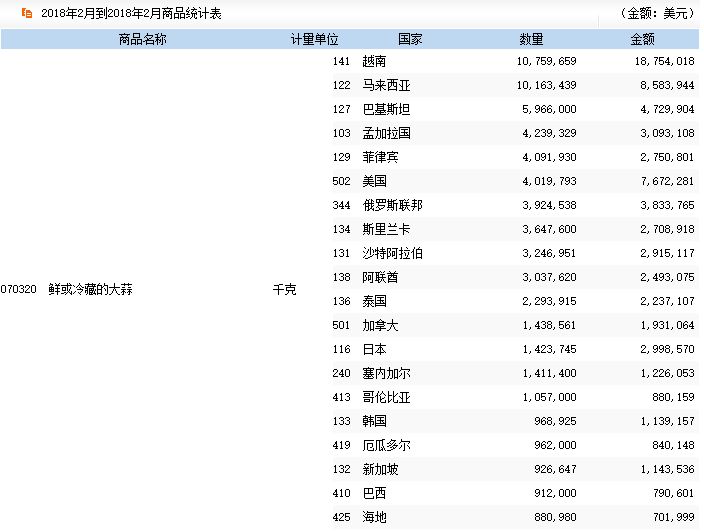Click country code 502

tap(341, 181)
